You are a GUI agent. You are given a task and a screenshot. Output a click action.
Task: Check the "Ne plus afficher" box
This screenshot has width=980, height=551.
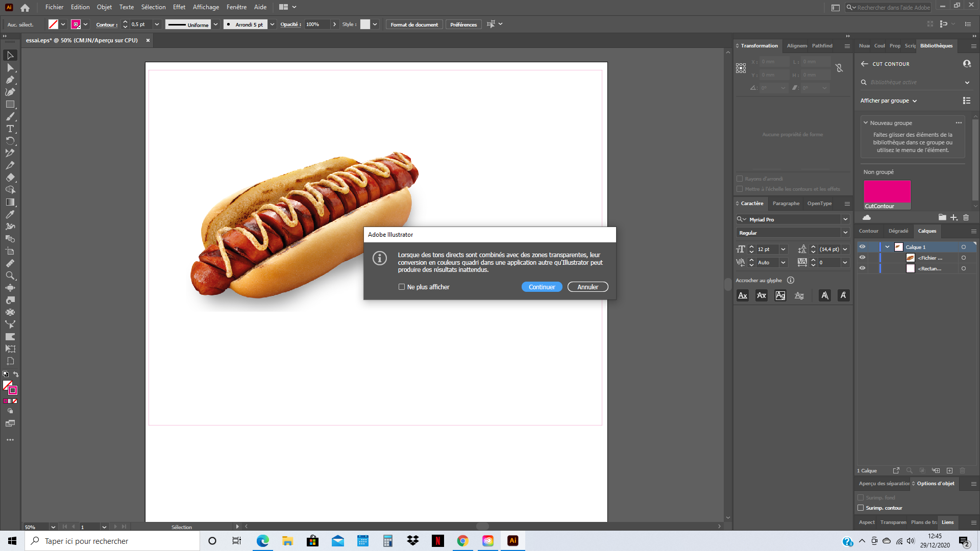click(x=402, y=287)
